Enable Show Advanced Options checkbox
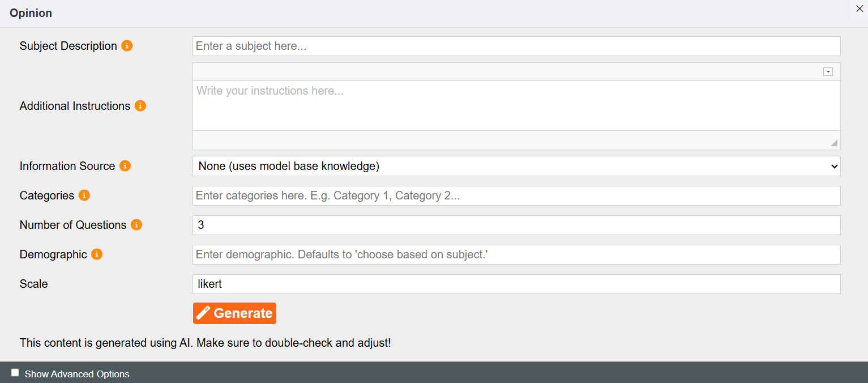This screenshot has height=383, width=868. (15, 373)
